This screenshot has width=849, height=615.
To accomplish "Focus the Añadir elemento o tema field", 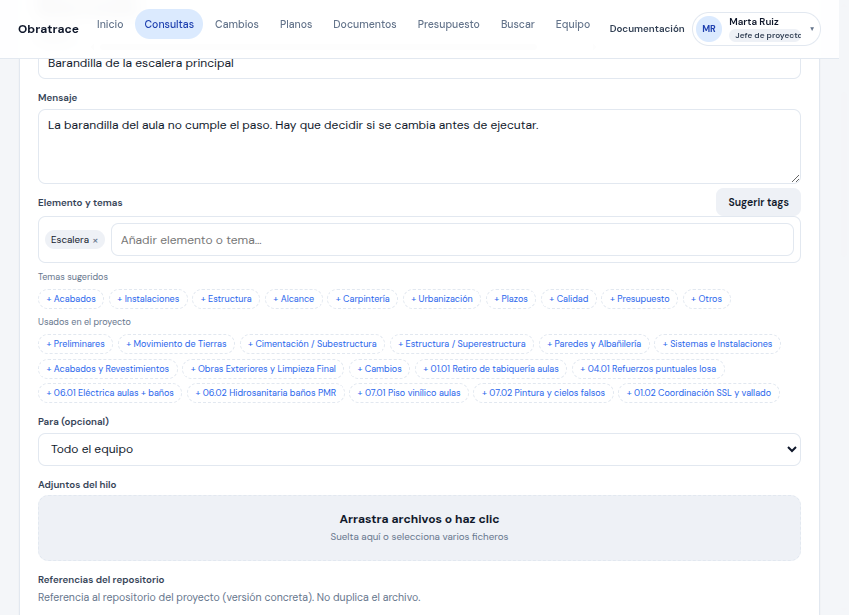I will (x=452, y=240).
